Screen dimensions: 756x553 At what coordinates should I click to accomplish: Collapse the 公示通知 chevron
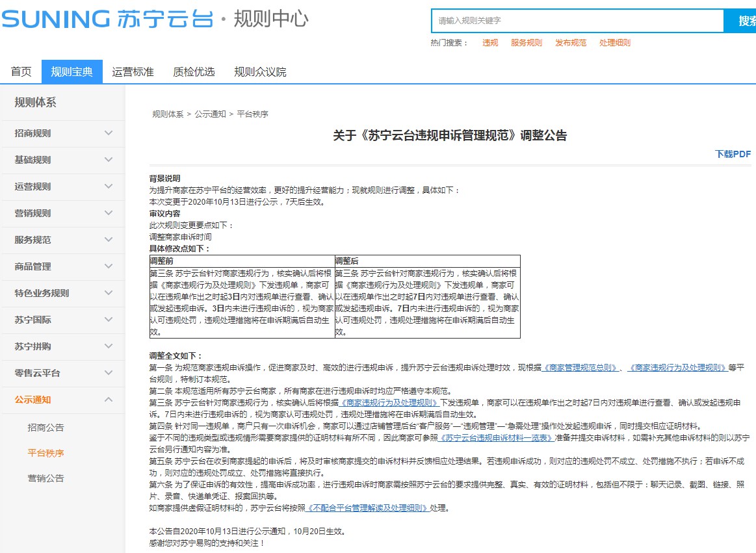coord(109,399)
